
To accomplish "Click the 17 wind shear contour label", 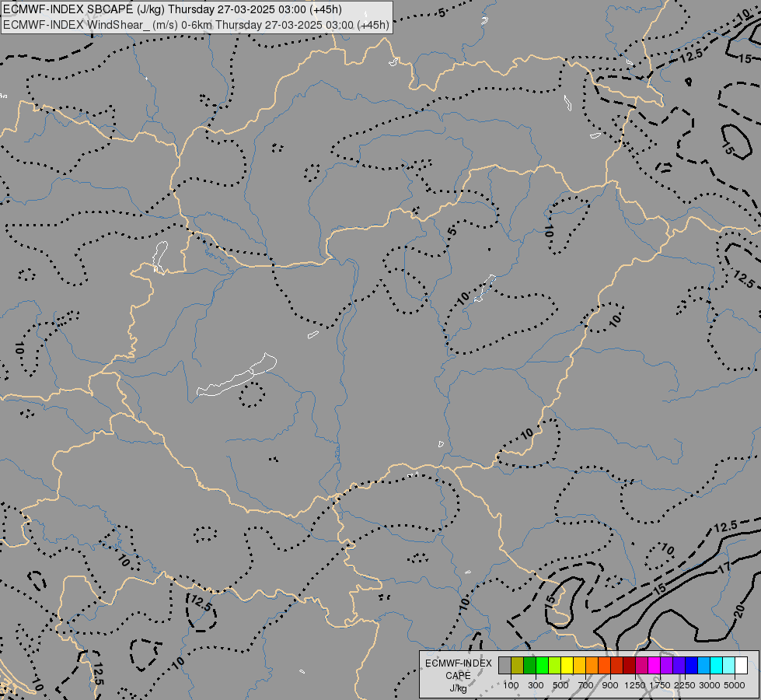I will pyautogui.click(x=724, y=567).
